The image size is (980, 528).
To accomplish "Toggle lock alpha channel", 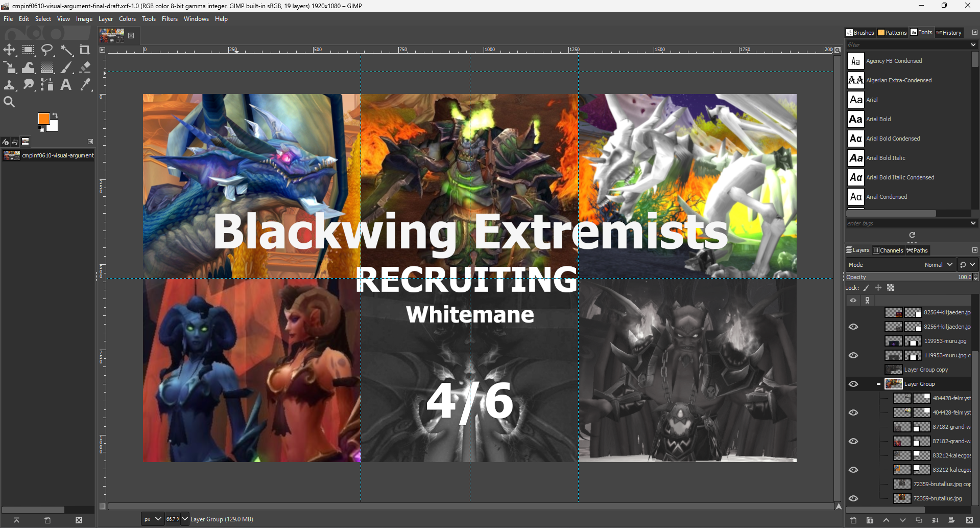I will click(x=891, y=288).
